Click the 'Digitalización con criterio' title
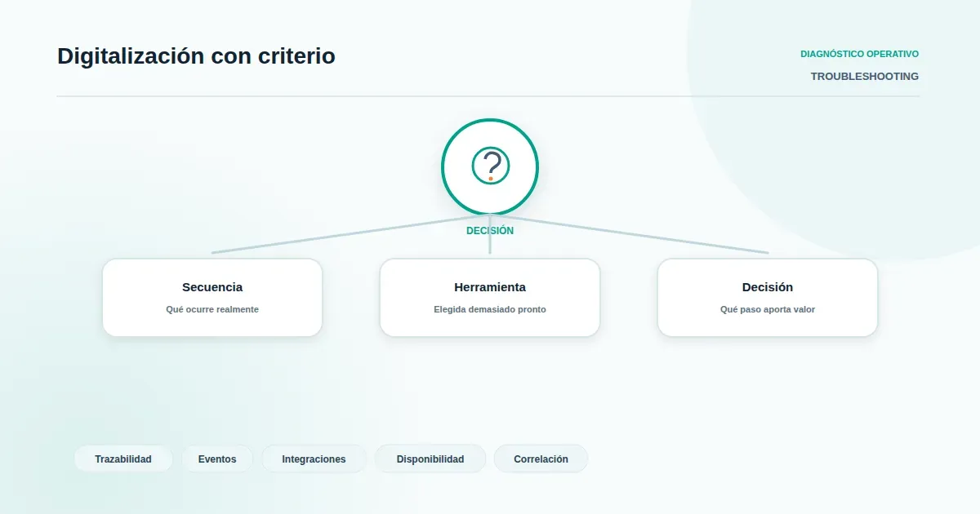This screenshot has width=980, height=514. point(196,56)
